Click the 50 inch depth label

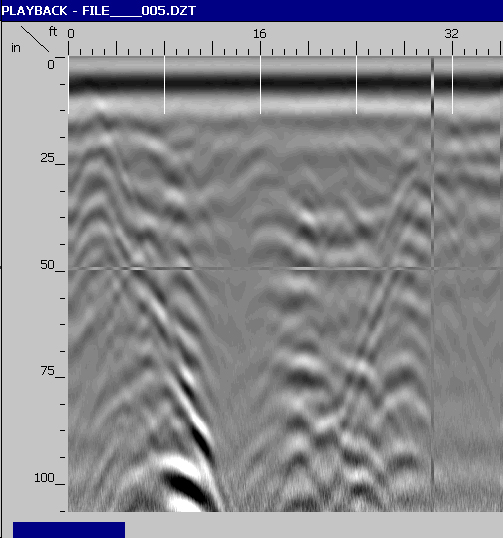(x=47, y=265)
